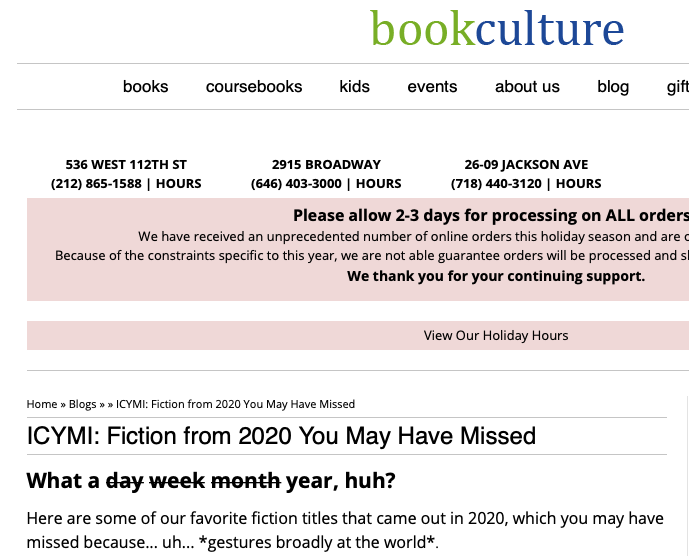
Task: View HOURS for the Broadway store
Action: click(x=379, y=184)
